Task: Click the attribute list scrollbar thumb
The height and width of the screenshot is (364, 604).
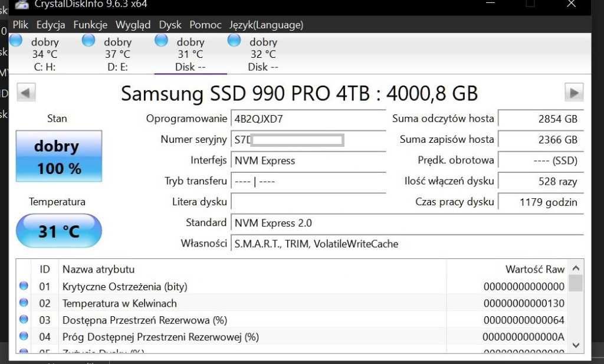Action: (x=576, y=283)
